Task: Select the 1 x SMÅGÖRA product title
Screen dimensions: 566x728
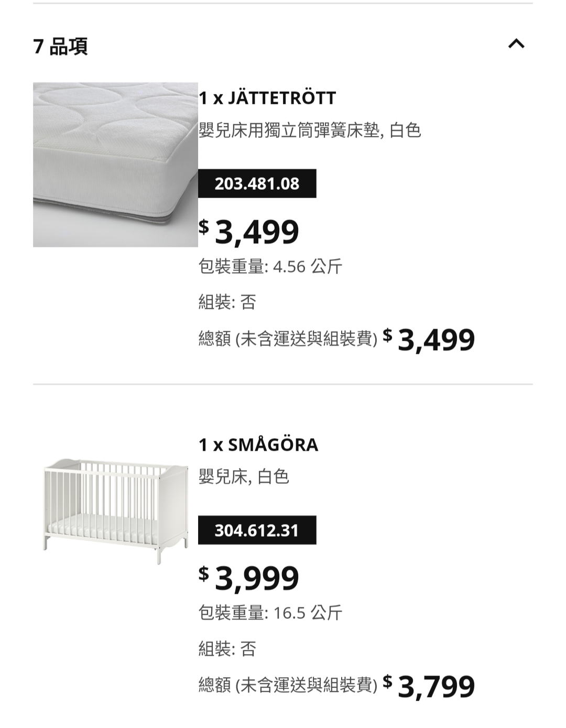Action: 258,445
